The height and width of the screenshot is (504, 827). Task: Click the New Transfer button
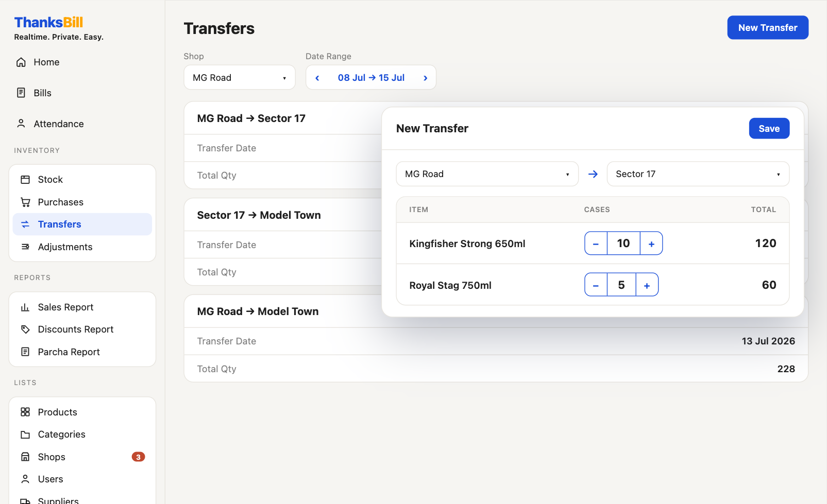coord(768,28)
